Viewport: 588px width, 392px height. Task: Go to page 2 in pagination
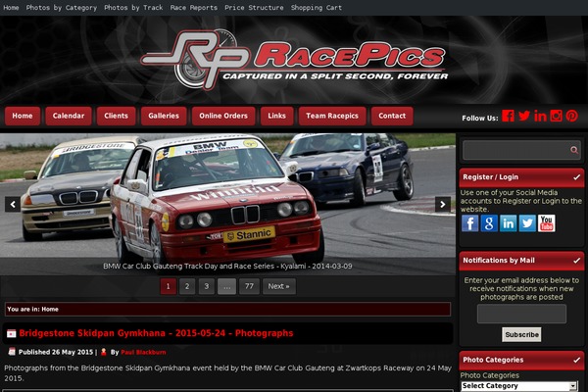[187, 286]
